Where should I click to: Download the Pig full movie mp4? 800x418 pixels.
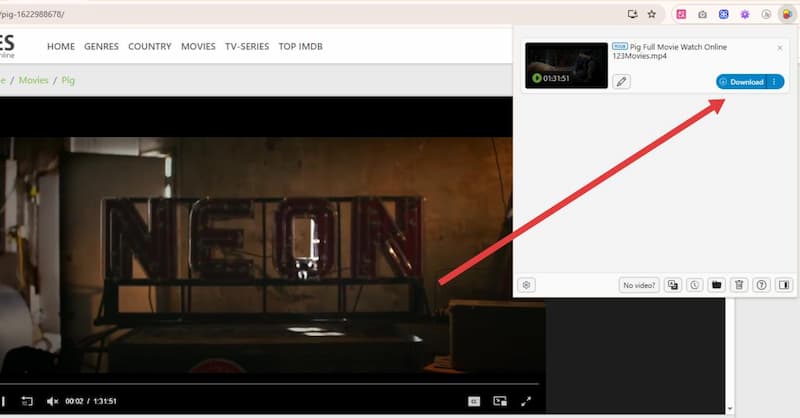pos(741,82)
